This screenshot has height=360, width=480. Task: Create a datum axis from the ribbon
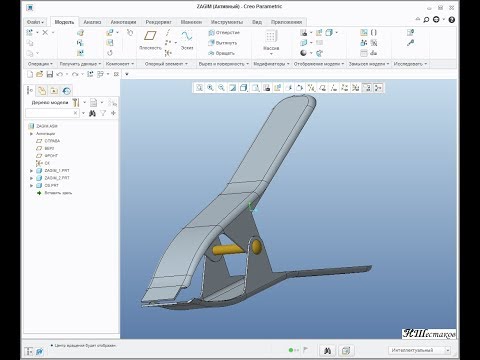(168, 33)
